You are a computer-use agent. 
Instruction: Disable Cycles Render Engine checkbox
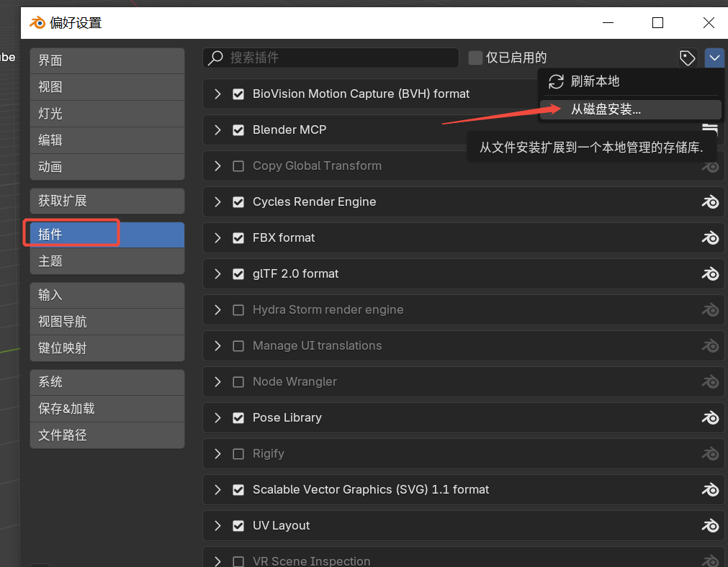tap(238, 202)
